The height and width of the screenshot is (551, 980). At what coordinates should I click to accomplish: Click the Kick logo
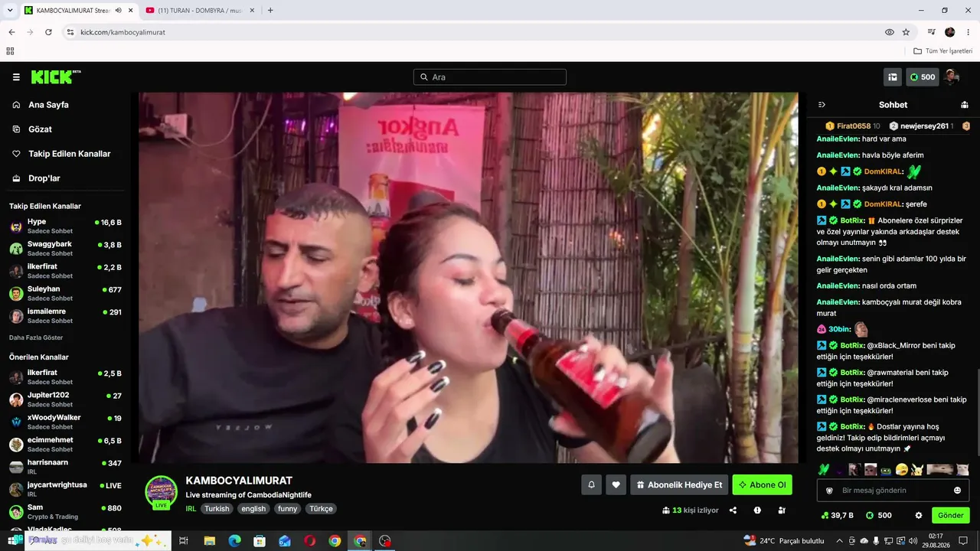[56, 77]
